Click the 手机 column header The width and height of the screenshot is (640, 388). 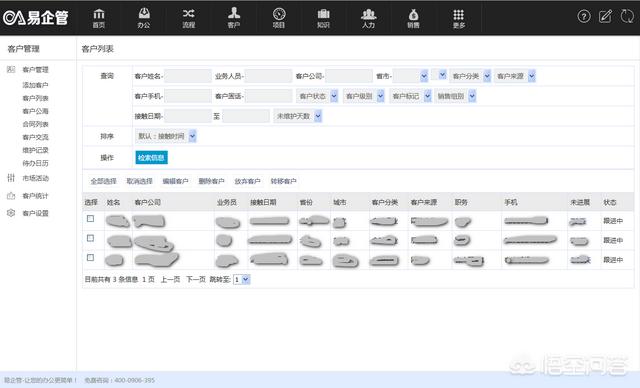point(511,202)
